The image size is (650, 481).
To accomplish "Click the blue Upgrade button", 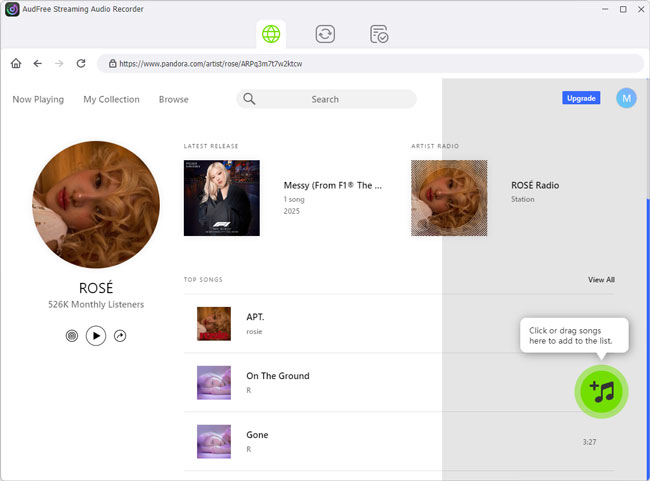I will click(581, 98).
